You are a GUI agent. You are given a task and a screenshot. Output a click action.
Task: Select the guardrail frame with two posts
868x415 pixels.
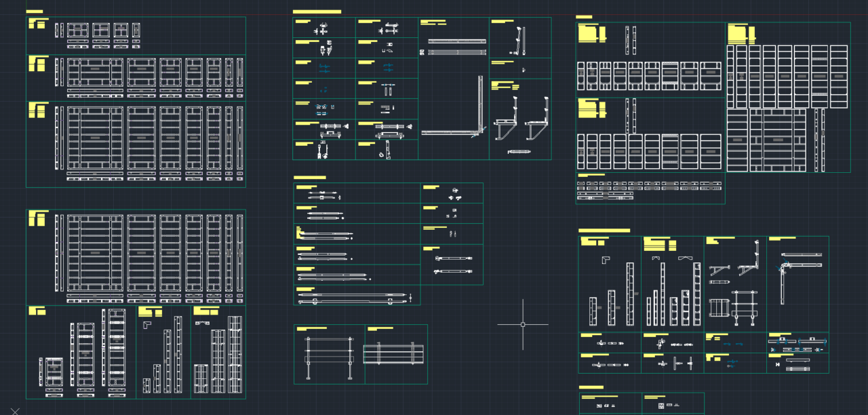[x=329, y=357]
